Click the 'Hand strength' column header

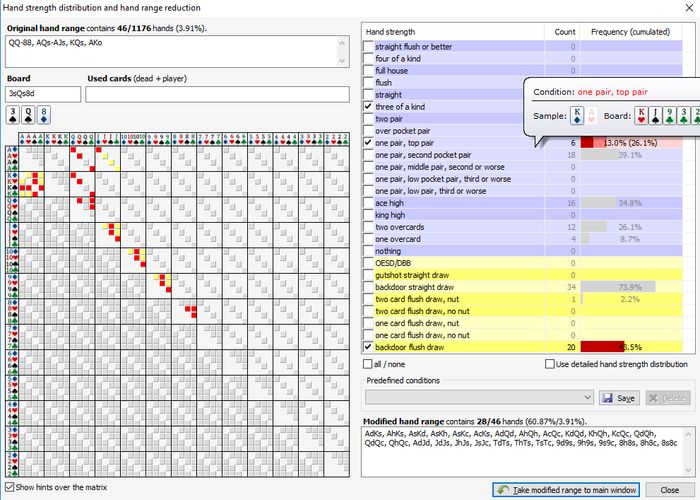coord(453,32)
